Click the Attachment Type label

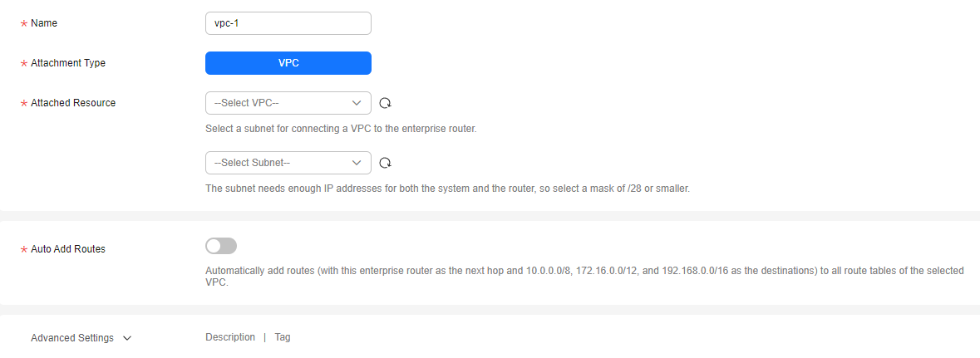[x=68, y=63]
